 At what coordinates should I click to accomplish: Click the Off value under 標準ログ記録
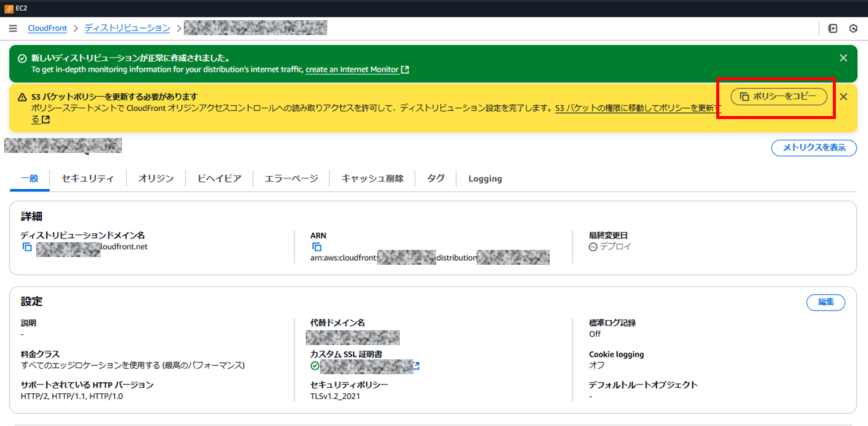click(x=595, y=334)
